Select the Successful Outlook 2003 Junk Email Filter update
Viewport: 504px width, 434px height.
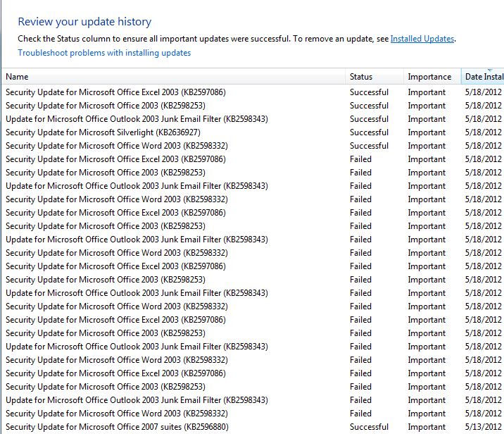137,119
